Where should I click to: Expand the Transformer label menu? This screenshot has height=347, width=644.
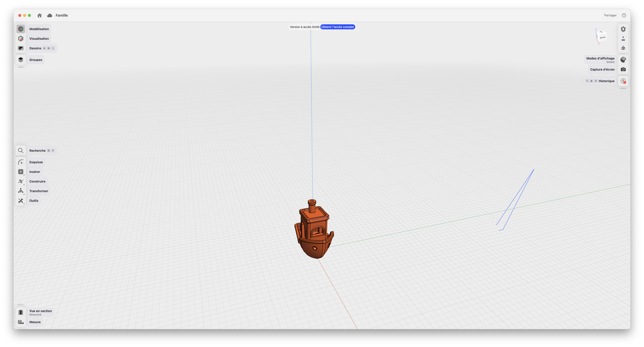pos(39,191)
